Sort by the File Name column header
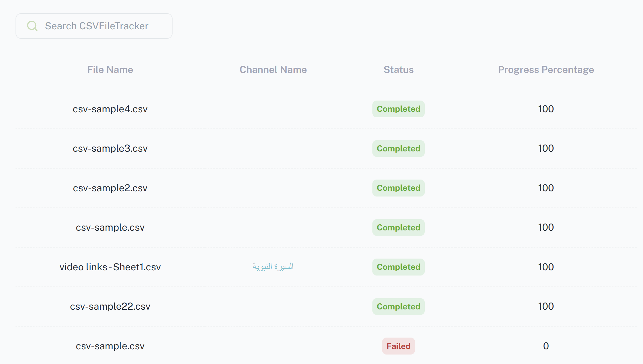 pos(110,70)
